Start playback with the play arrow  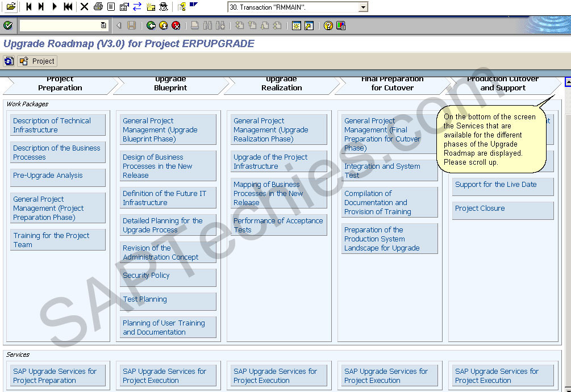click(x=55, y=6)
